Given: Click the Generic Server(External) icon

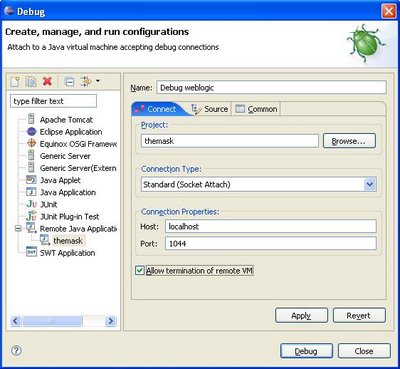Looking at the screenshot, I should pyautogui.click(x=31, y=167).
